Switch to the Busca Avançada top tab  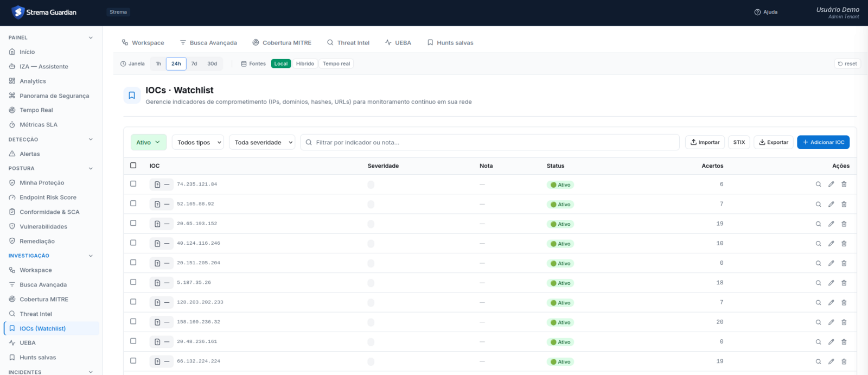208,43
